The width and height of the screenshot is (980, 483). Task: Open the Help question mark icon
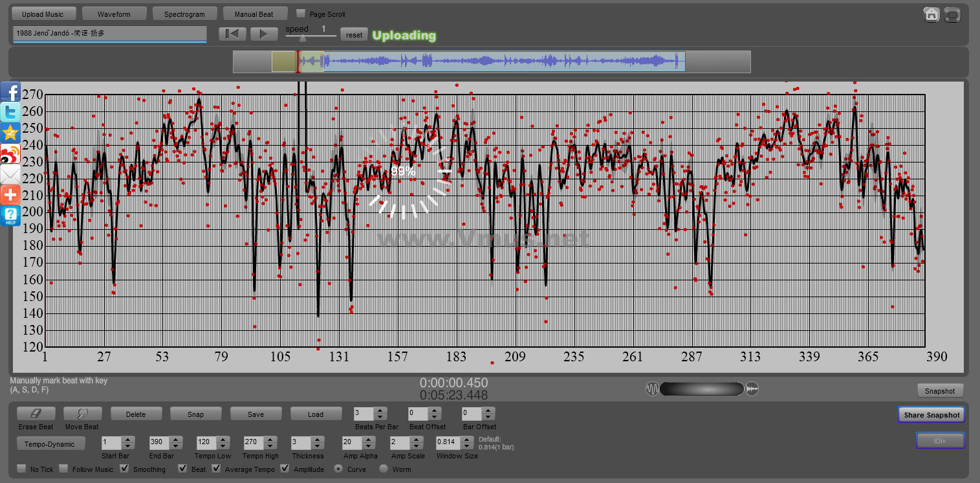[10, 216]
